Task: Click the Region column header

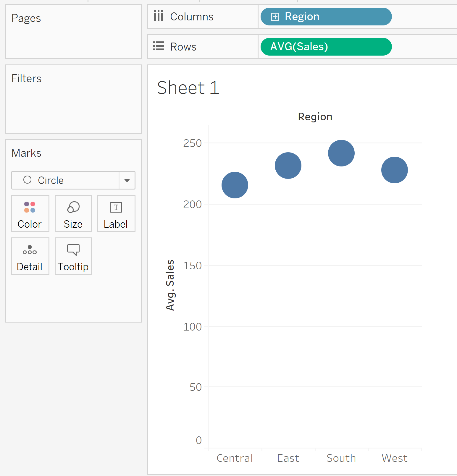Action: point(315,117)
